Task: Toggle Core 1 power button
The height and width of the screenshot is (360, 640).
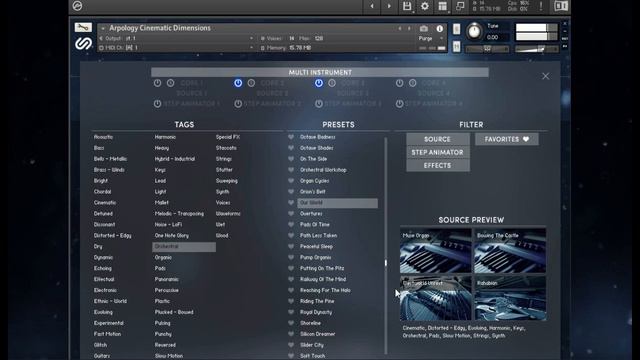Action: [158, 83]
